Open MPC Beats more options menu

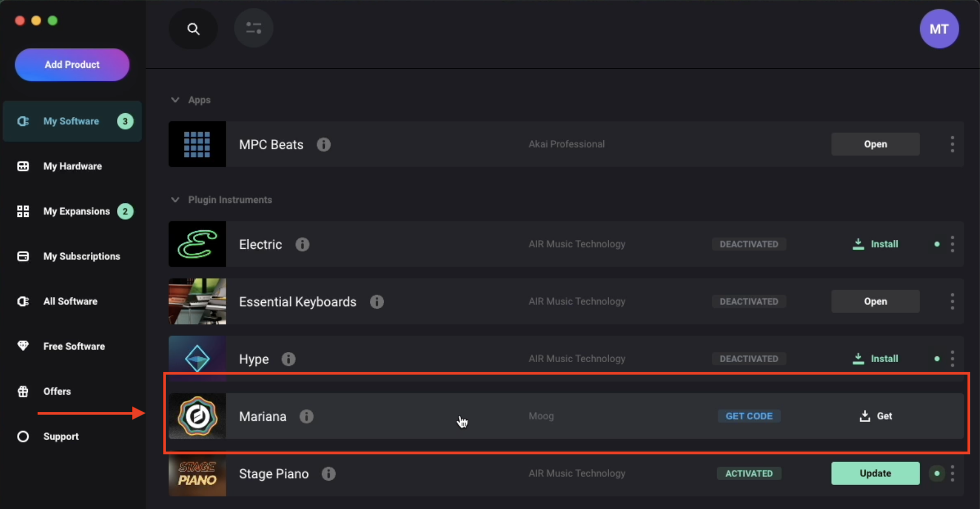click(952, 144)
